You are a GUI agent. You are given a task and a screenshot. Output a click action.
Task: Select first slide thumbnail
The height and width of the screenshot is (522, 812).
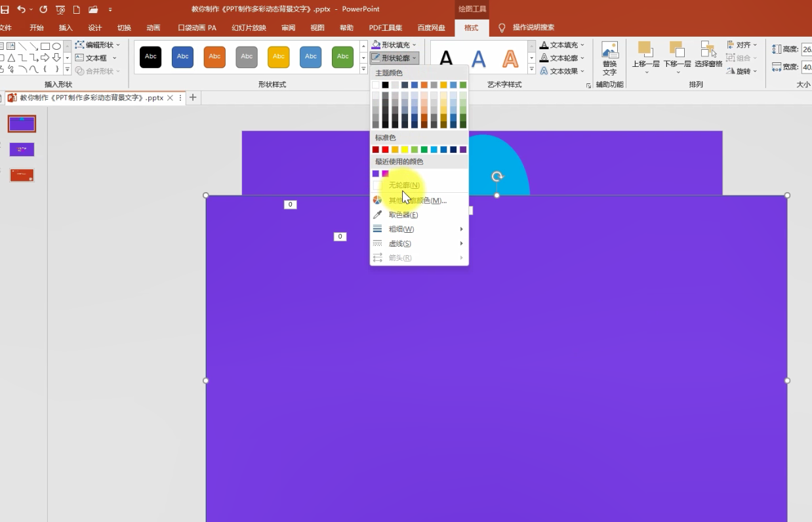coord(22,123)
